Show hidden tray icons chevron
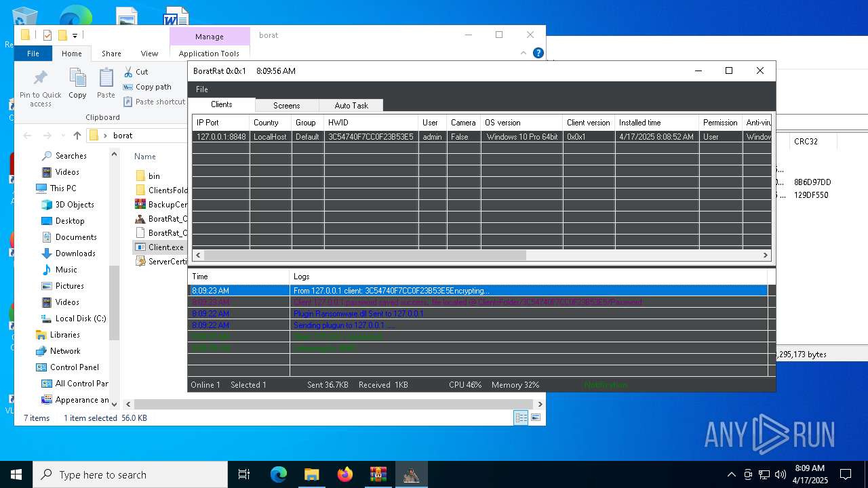This screenshot has height=488, width=868. click(x=731, y=474)
